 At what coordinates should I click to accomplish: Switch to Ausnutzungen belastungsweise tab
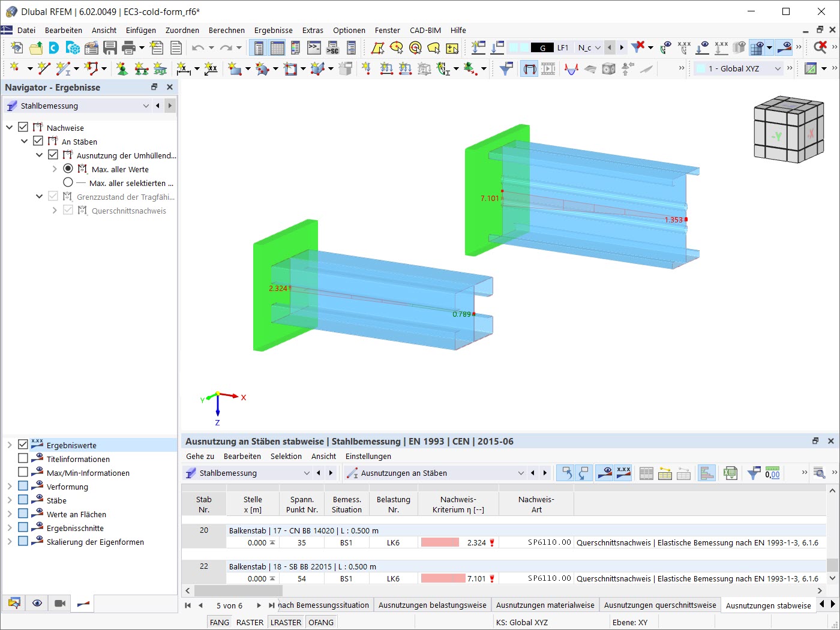click(x=433, y=605)
